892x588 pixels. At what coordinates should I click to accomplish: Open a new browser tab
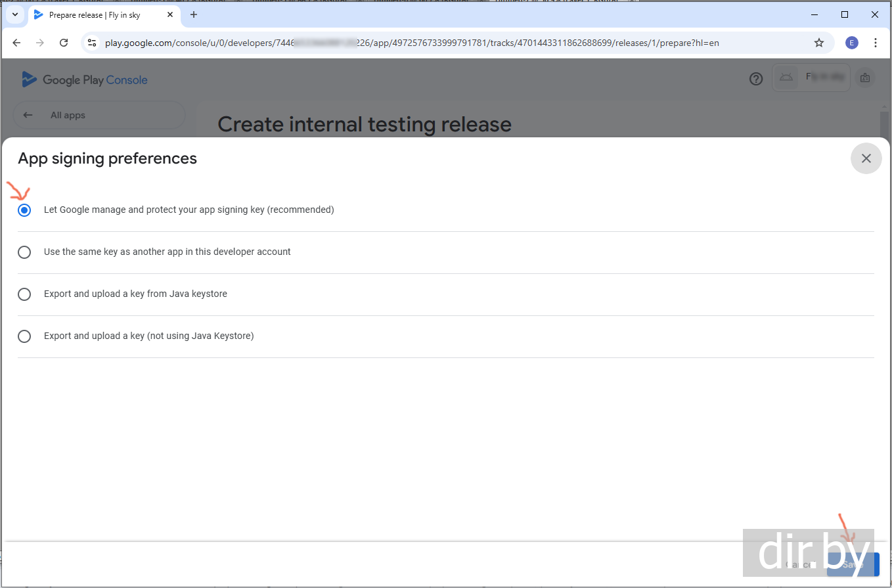(x=194, y=14)
